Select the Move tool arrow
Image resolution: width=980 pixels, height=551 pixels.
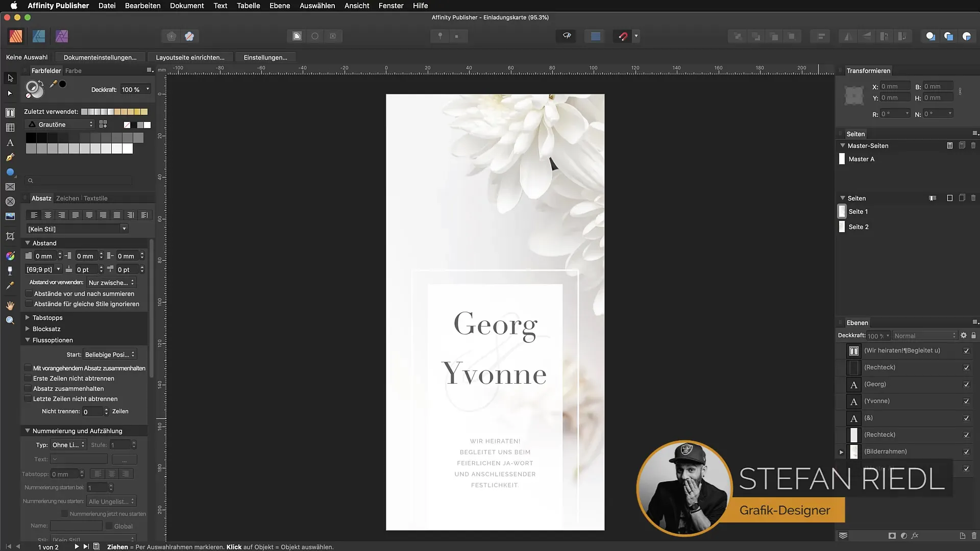pyautogui.click(x=10, y=78)
